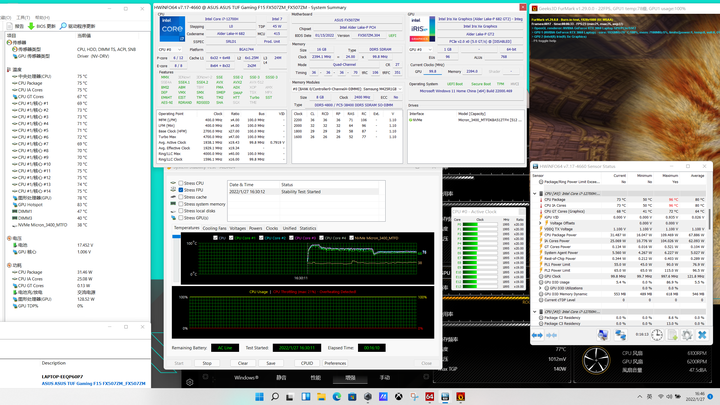Image resolution: width=720 pixels, height=405 pixels.
Task: Stop the stability test
Action: click(207, 363)
